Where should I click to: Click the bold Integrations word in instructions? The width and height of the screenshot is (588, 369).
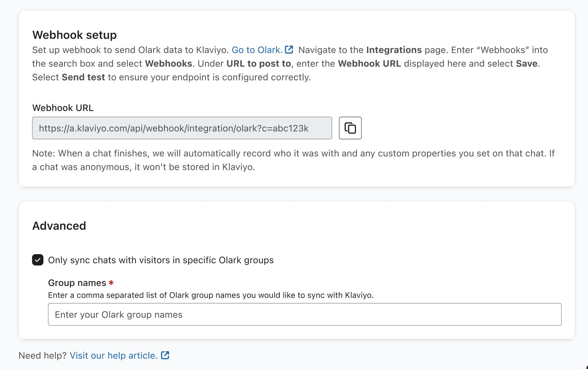394,50
